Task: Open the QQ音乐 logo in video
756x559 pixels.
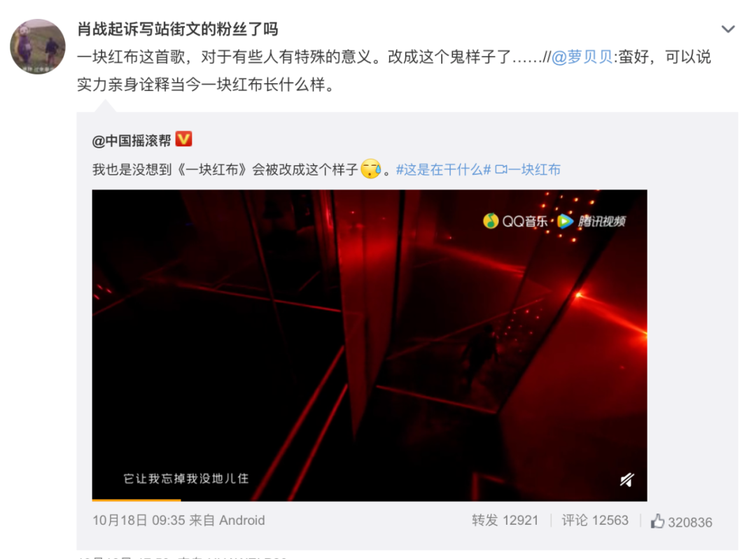Action: [x=515, y=221]
